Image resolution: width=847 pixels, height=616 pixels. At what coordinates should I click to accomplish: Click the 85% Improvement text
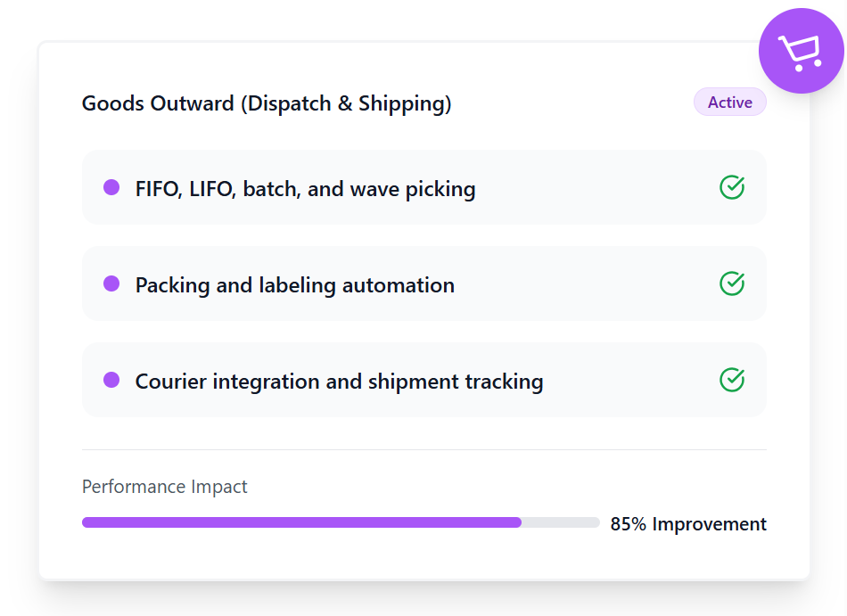click(688, 524)
